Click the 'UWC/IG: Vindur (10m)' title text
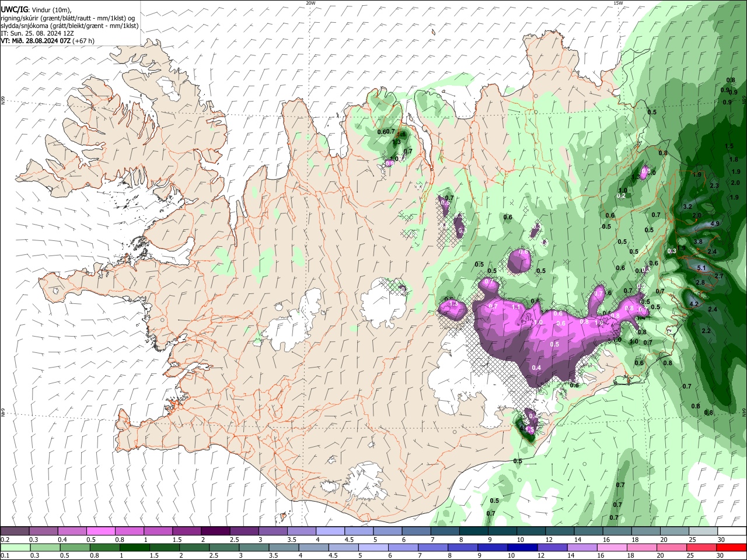This screenshot has height=560, width=747. [x=37, y=10]
